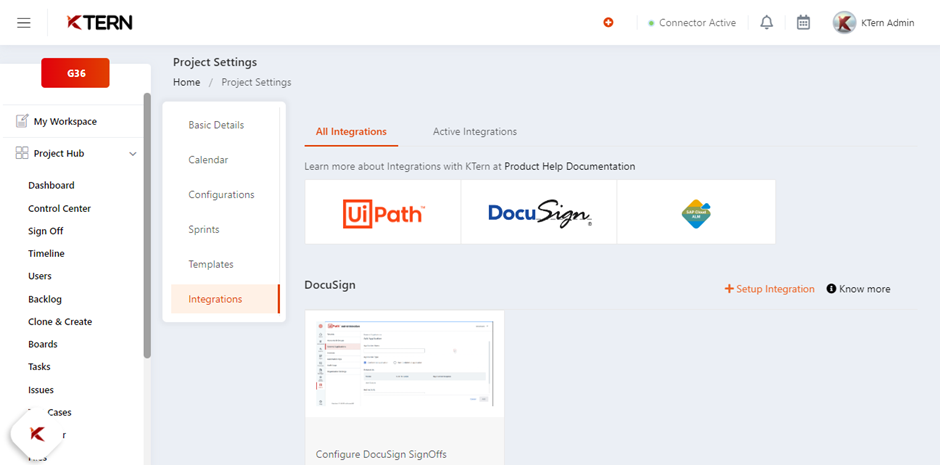Click the KTern Admin avatar
This screenshot has height=465, width=940.
pos(844,23)
